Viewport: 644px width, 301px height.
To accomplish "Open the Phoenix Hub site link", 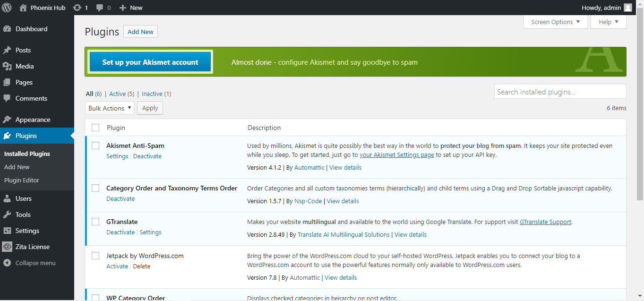I will 48,8.
